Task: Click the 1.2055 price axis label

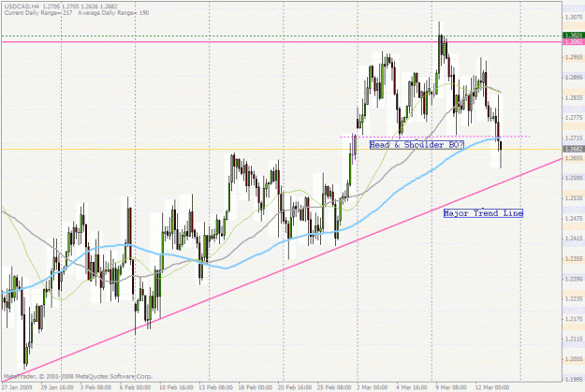Action: (574, 359)
